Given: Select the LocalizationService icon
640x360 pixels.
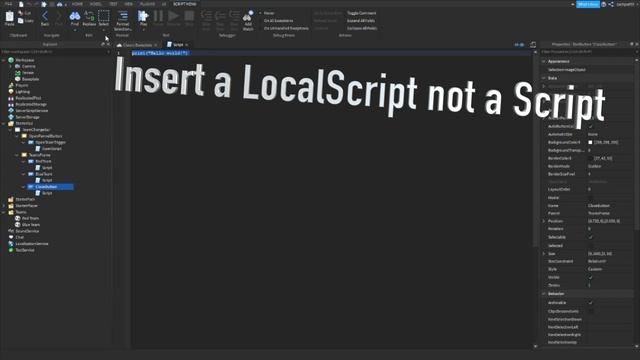Looking at the screenshot, I should click(11, 244).
